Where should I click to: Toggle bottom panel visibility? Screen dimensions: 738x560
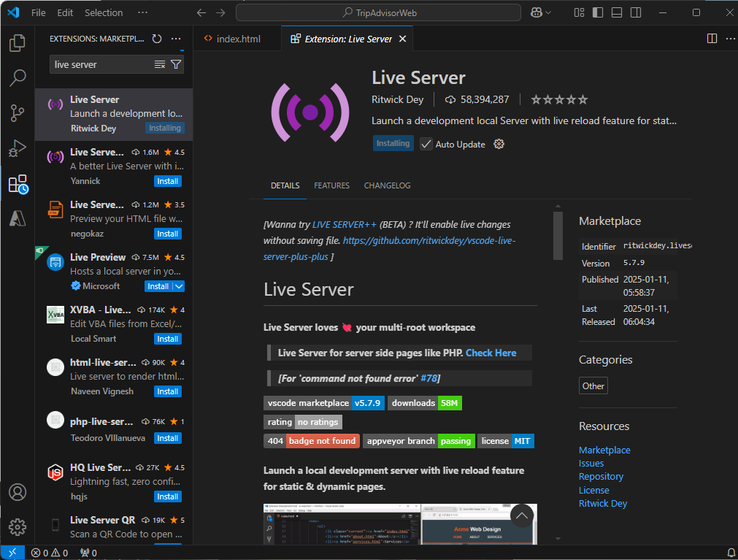pyautogui.click(x=617, y=12)
